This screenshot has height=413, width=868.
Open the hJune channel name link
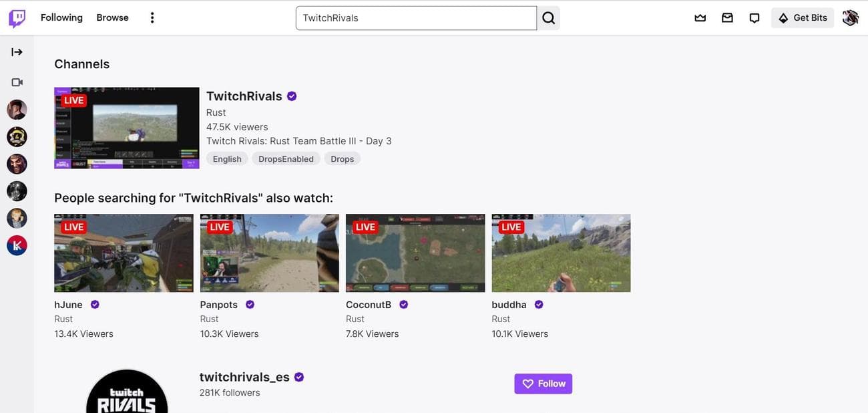tap(68, 305)
